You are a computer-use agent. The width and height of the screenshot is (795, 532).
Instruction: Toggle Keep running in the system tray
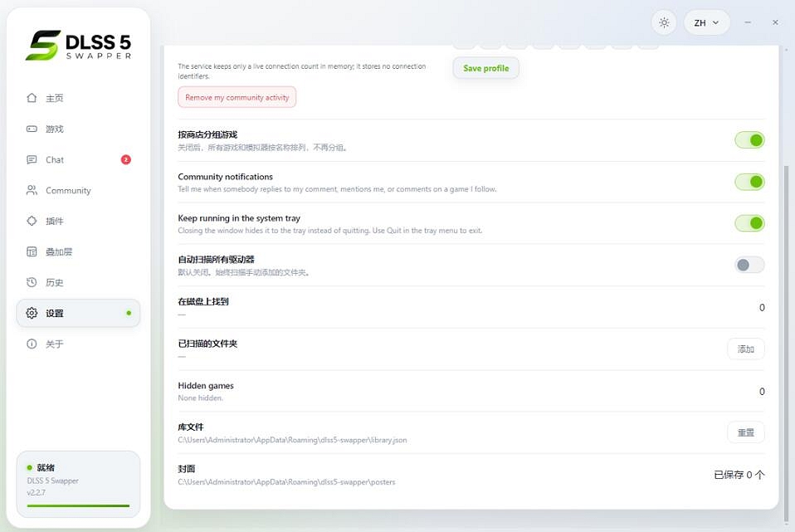(749, 223)
